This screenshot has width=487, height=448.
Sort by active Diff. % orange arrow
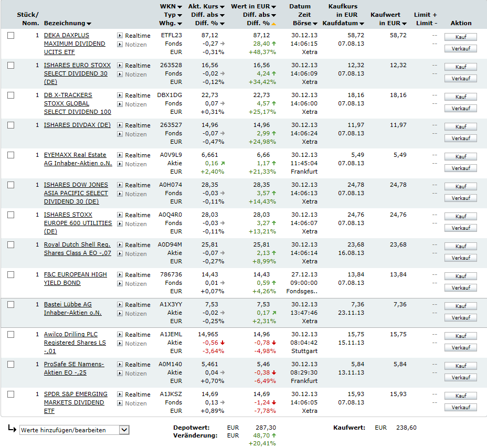273,24
